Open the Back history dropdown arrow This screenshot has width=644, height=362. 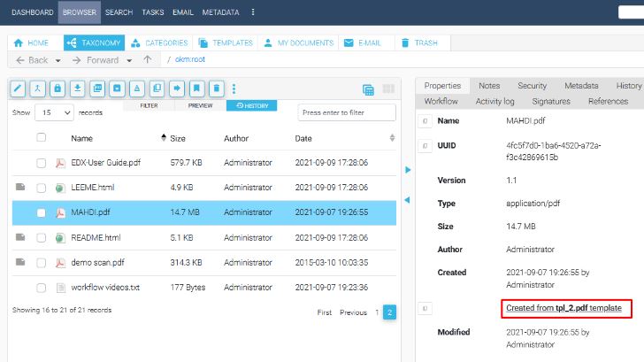[57, 60]
